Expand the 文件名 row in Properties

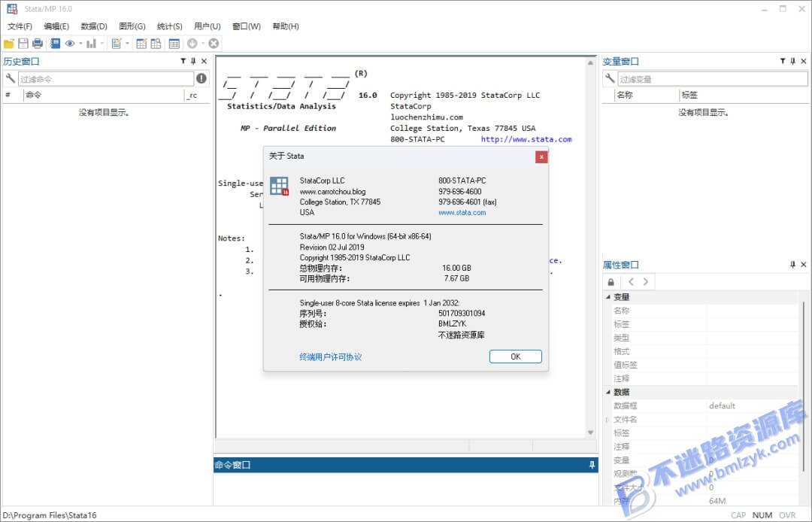pos(607,420)
